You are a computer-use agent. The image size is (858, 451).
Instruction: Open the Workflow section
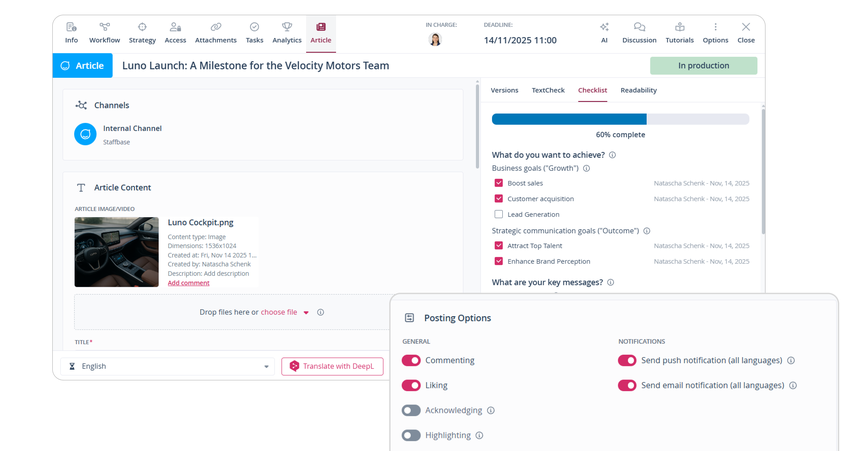105,33
